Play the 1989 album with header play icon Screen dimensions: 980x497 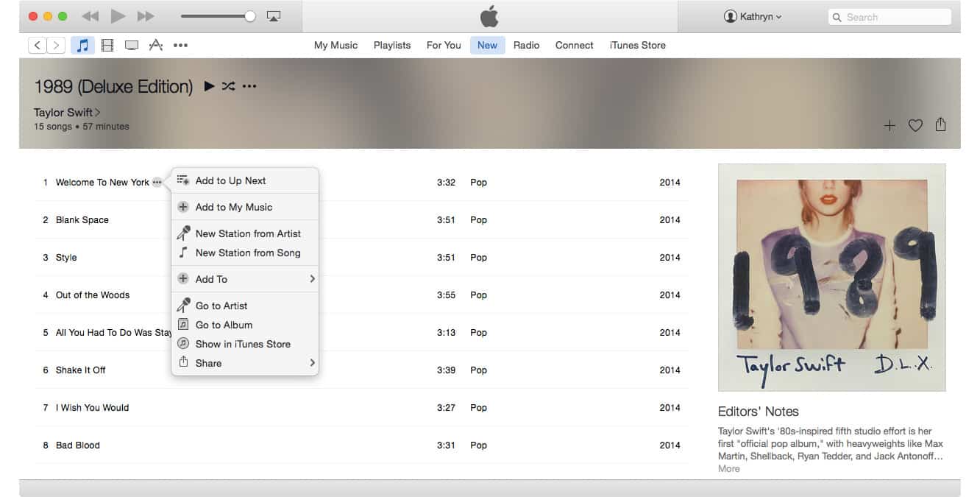[209, 86]
